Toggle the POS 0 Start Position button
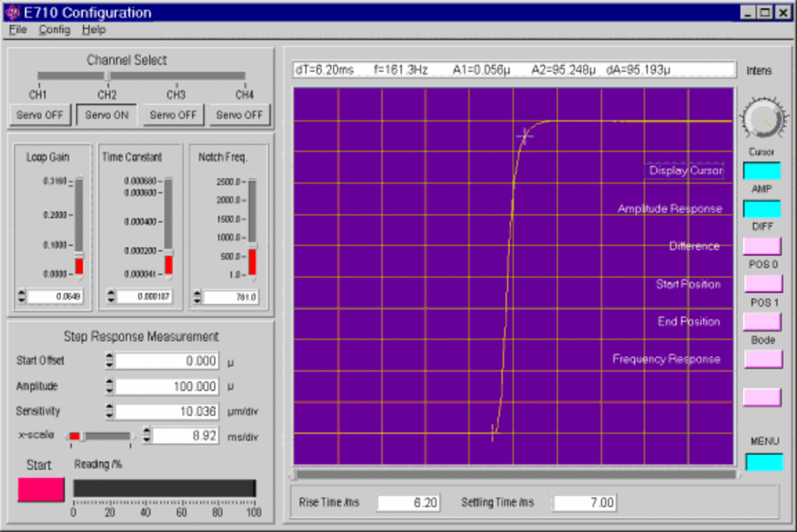This screenshot has width=797, height=532. point(763,284)
